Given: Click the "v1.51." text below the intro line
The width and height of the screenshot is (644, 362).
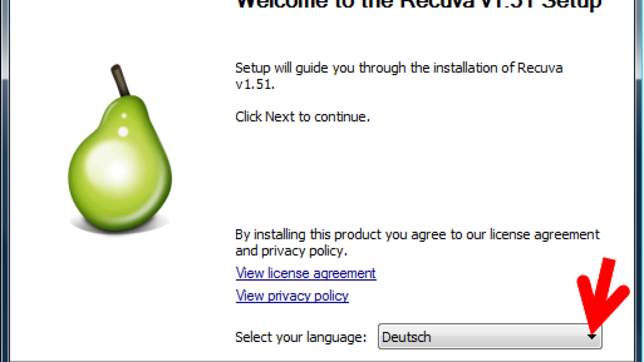Looking at the screenshot, I should coord(255,84).
